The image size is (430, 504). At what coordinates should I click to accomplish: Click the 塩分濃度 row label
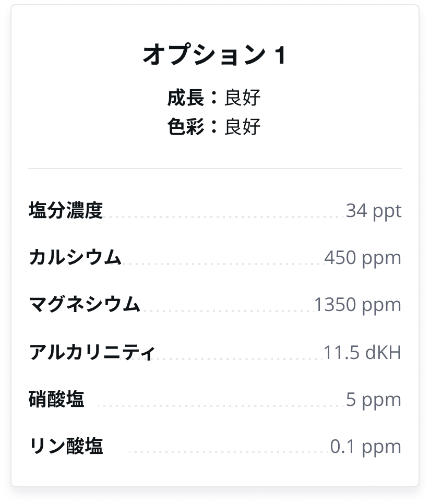[66, 211]
